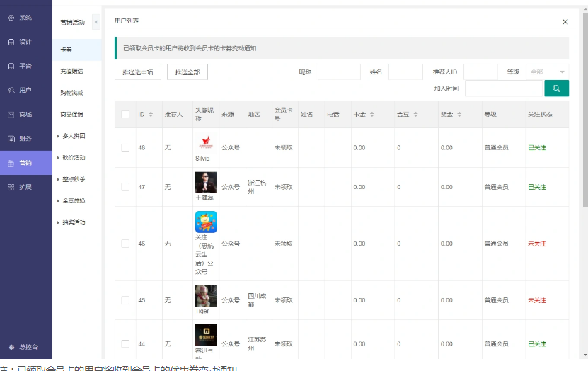Click the 推送全部 button
Screen dimensions: 588x371
[188, 72]
